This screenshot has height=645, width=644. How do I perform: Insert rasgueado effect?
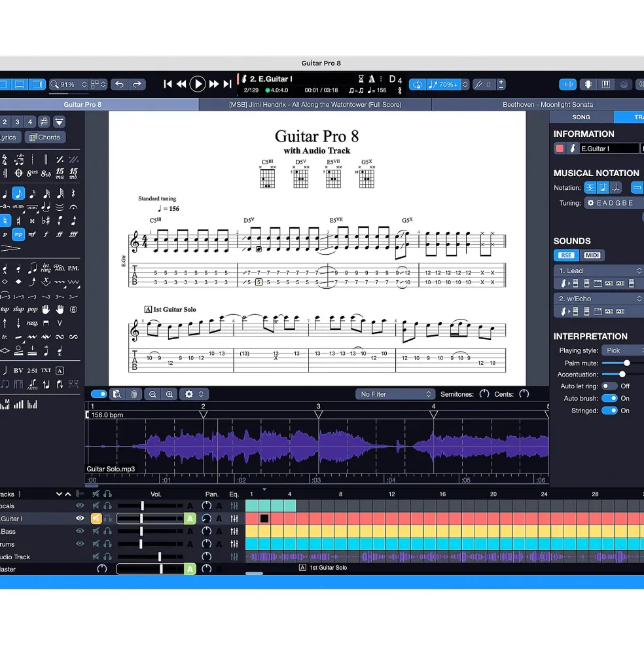coord(32,323)
